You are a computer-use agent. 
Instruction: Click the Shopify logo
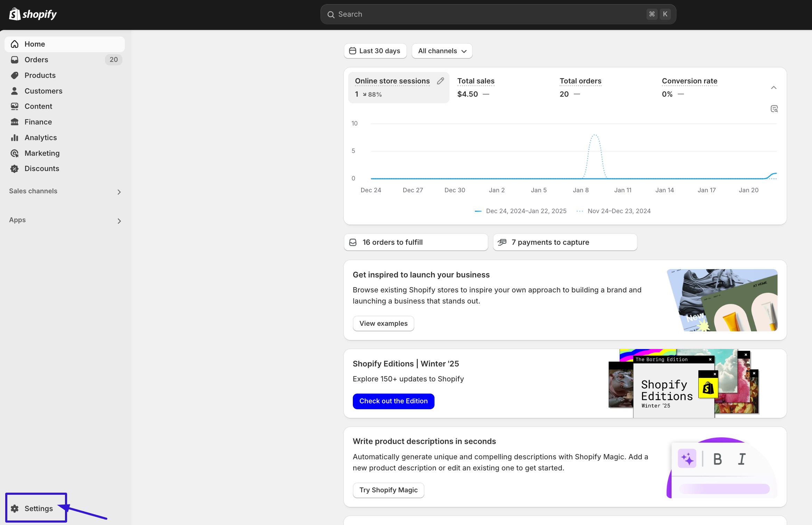coord(33,14)
